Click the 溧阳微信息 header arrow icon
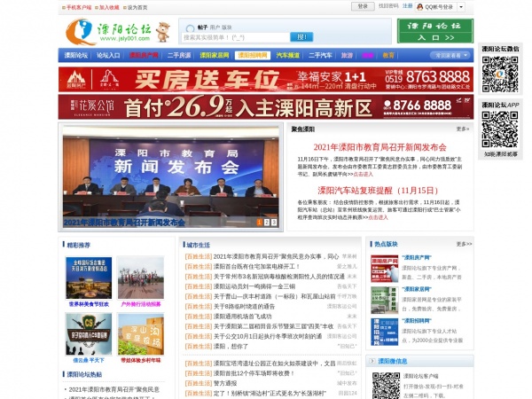 coord(372,361)
